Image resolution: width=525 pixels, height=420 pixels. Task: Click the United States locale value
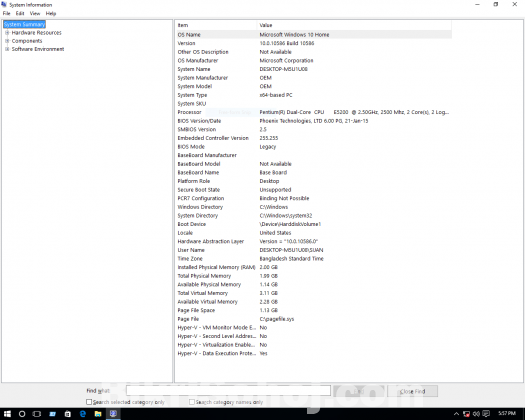275,233
